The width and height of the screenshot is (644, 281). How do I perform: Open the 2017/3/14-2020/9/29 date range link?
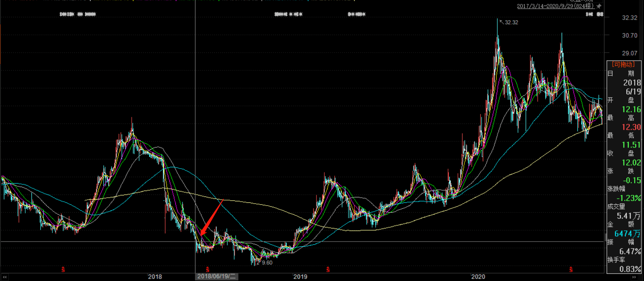[555, 6]
